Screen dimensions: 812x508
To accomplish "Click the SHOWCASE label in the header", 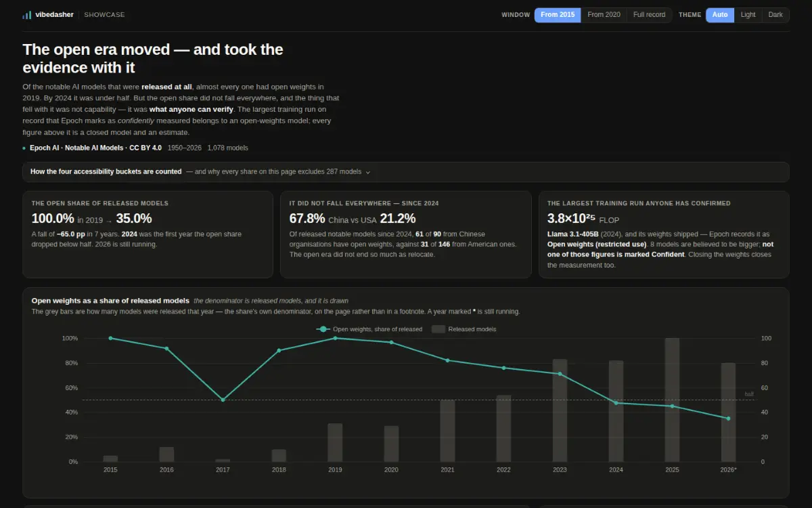I will click(104, 15).
